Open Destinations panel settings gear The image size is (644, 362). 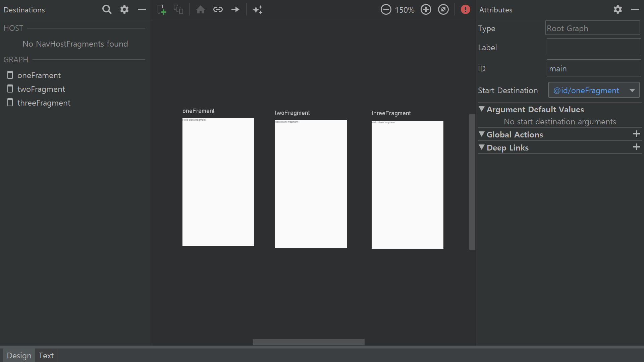click(x=124, y=9)
